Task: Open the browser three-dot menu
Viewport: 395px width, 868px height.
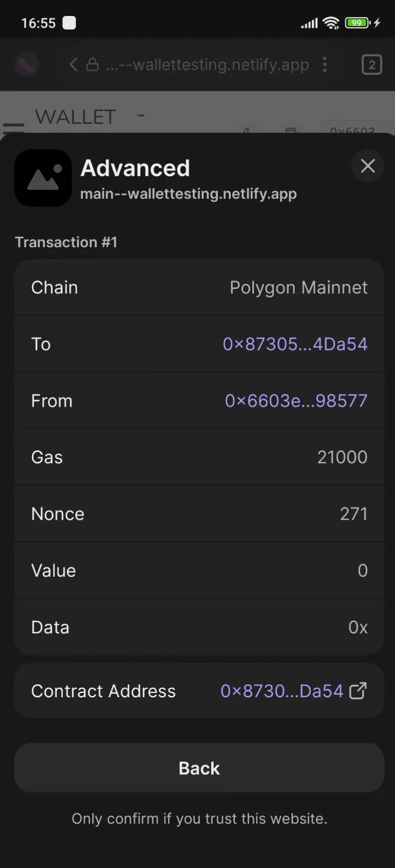Action: coord(325,65)
